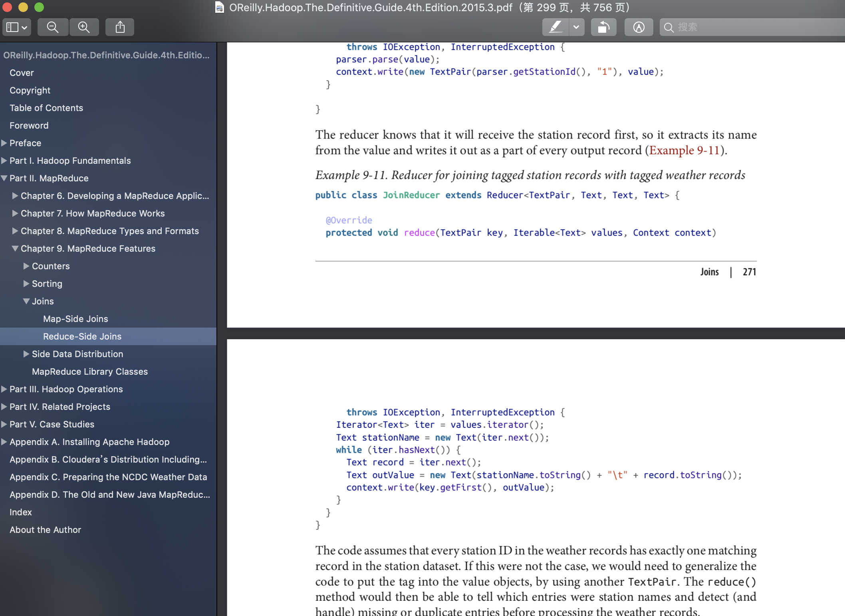
Task: Select the Map-Side Joins outline item
Action: pyautogui.click(x=75, y=319)
